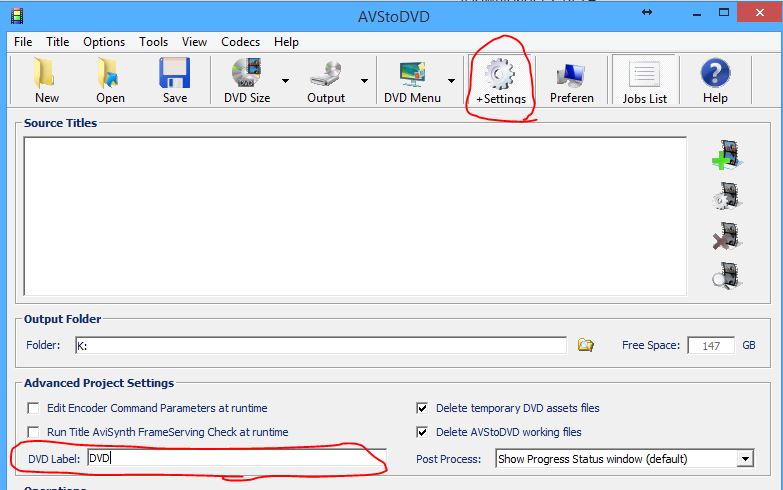
Task: Open the Codecs menu
Action: (240, 42)
